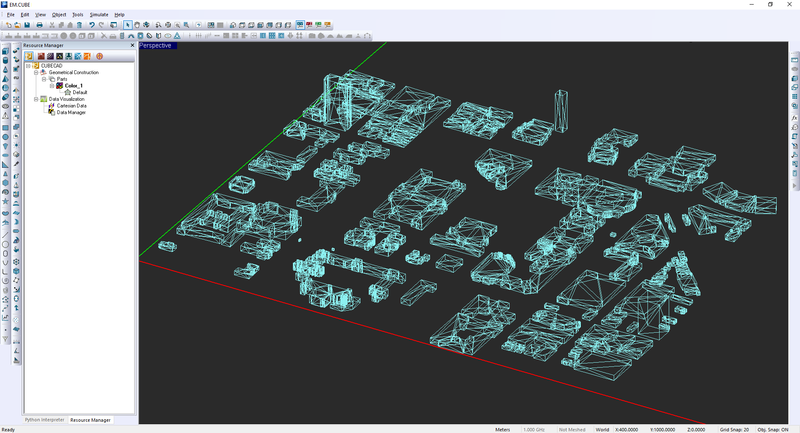This screenshot has width=800, height=433.
Task: Collapse the Data Visualization tree node
Action: pos(35,99)
